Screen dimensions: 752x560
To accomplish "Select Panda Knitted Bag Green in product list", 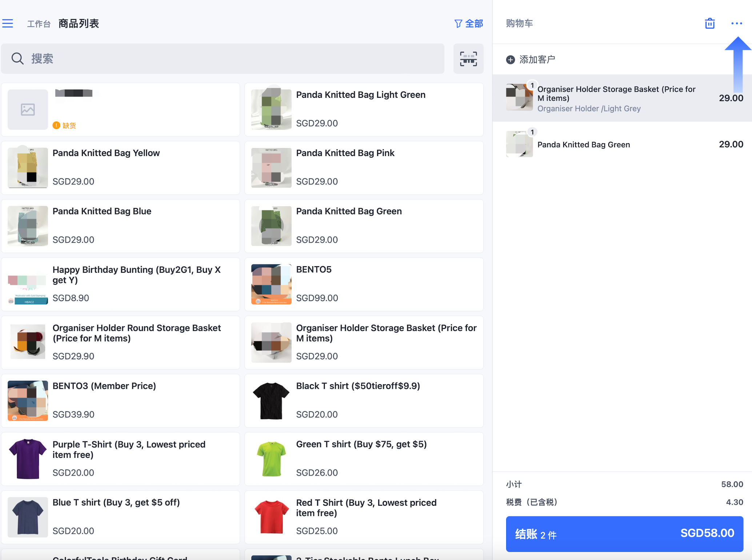I will click(x=364, y=226).
